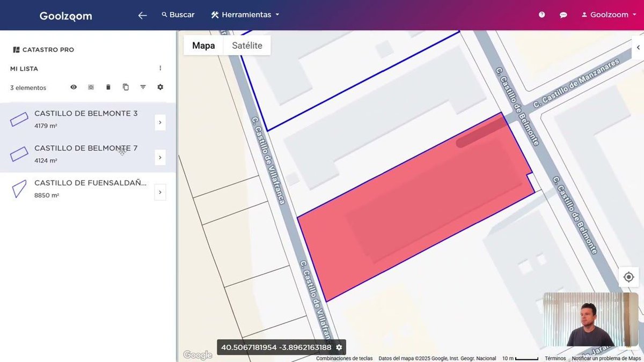Image resolution: width=644 pixels, height=362 pixels.
Task: Collapse the right side panel arrow
Action: coord(638,48)
